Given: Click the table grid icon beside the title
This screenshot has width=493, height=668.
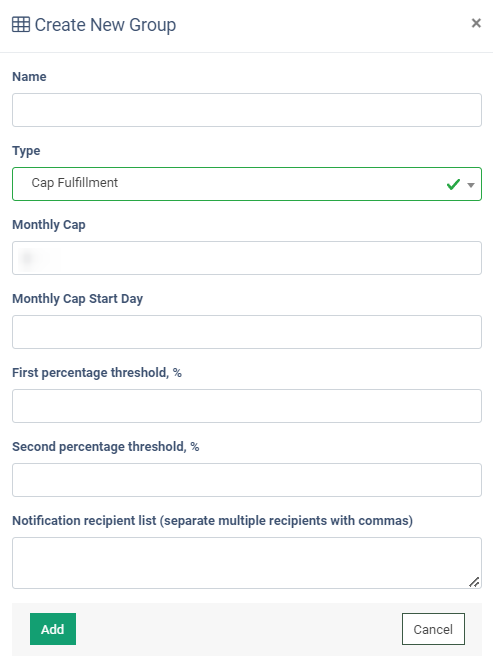Looking at the screenshot, I should click(x=21, y=24).
